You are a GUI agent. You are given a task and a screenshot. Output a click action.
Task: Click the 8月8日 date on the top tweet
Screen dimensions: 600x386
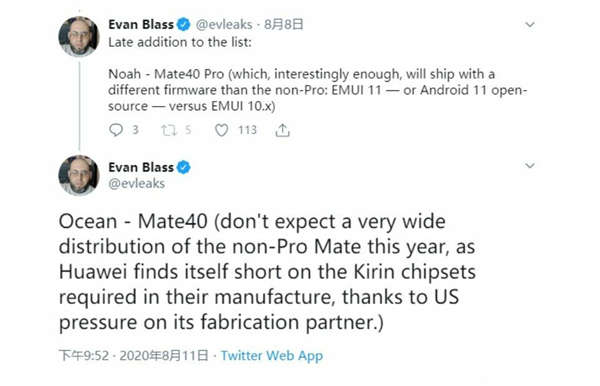click(x=284, y=25)
